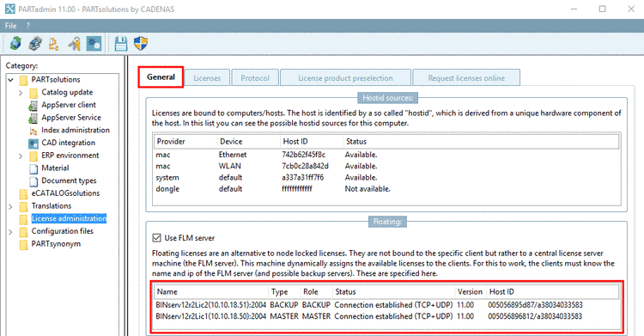Click the gray server globe toolbar icon

[x=35, y=43]
